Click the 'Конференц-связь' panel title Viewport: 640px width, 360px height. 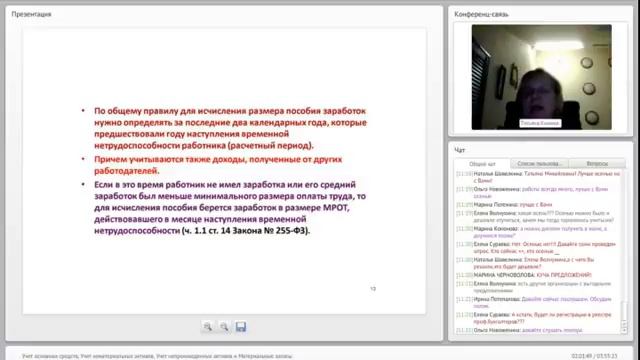click(481, 14)
